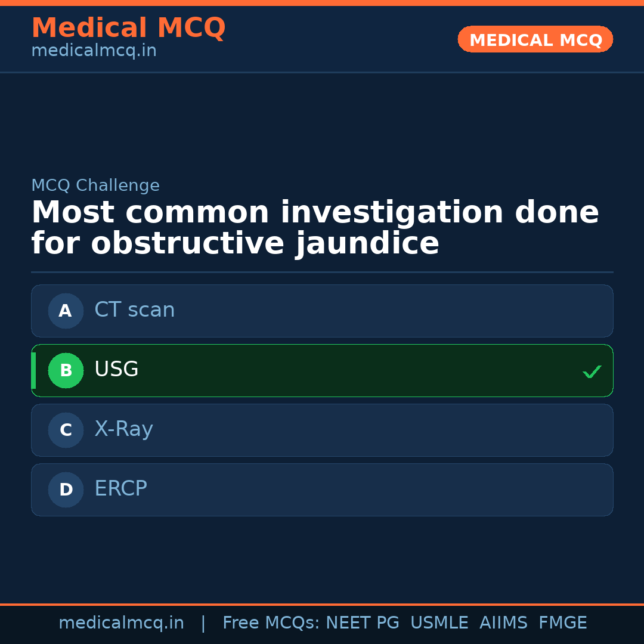
Task: Click the orange MEDICAL MCQ badge
Action: [535, 39]
